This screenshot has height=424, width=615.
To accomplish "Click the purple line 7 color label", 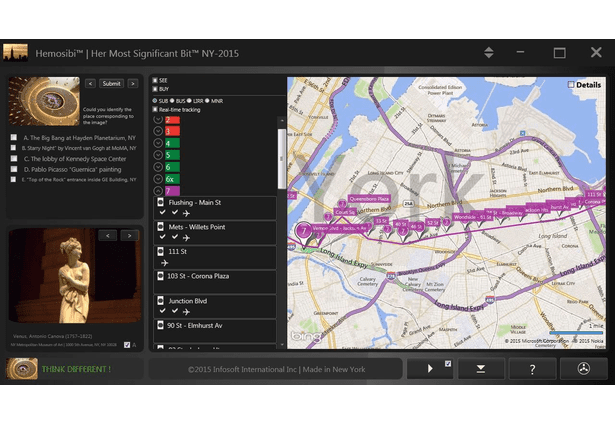I will pyautogui.click(x=173, y=191).
